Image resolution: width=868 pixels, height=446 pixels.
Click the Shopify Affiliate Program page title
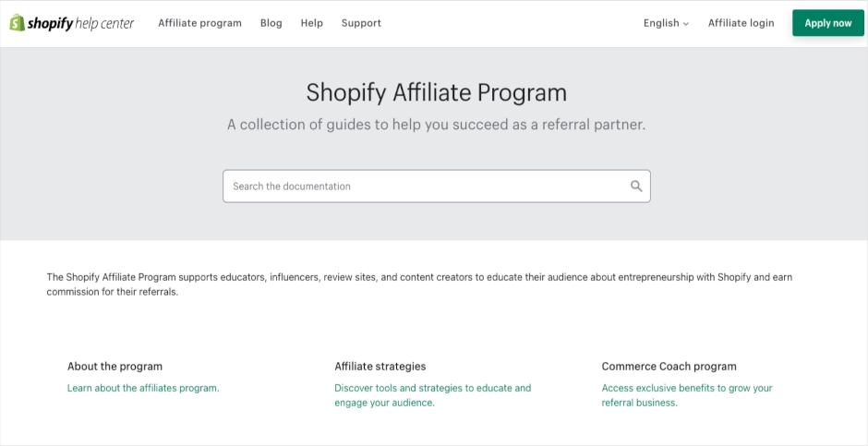(436, 92)
